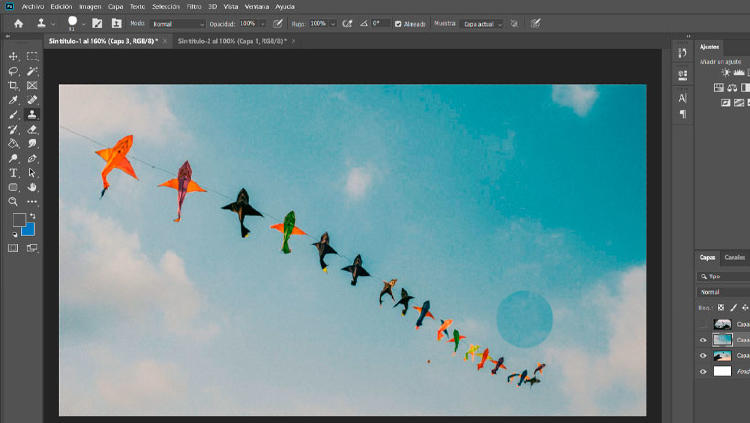
Task: Select the Hand tool
Action: point(32,187)
